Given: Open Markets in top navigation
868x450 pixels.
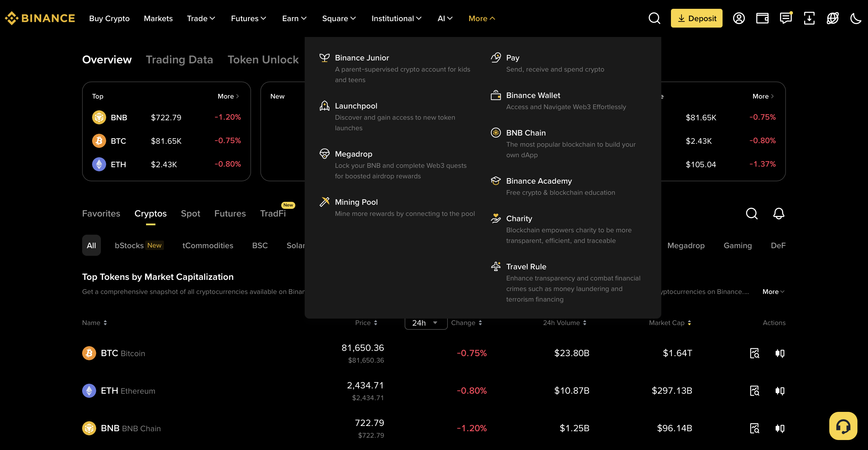Looking at the screenshot, I should [x=158, y=18].
